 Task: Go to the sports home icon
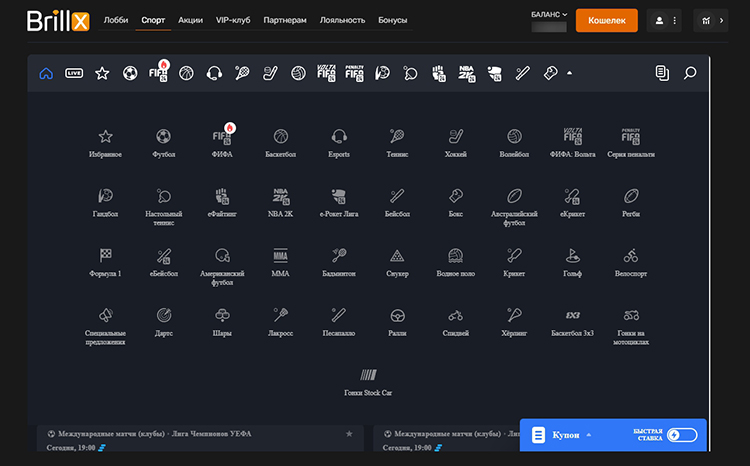(45, 73)
